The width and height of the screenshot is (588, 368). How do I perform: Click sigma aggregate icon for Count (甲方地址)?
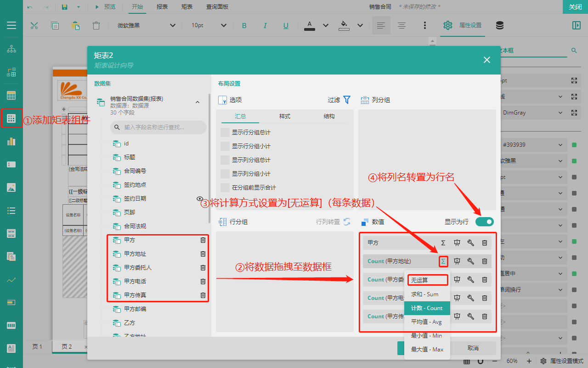coord(443,261)
